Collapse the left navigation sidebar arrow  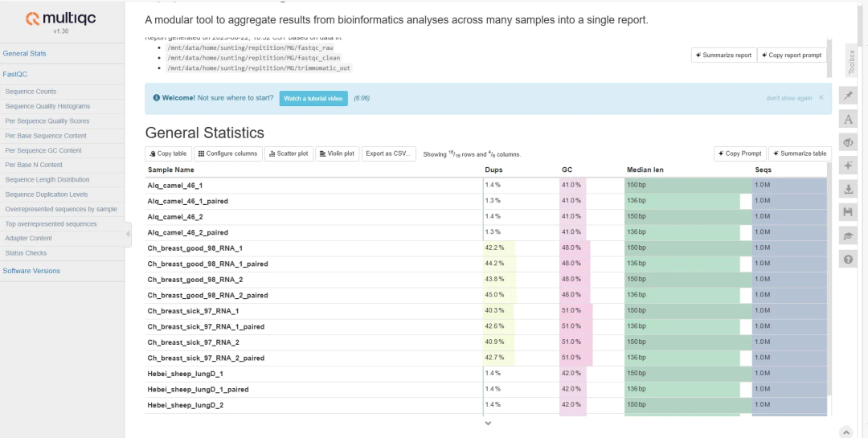[x=128, y=233]
